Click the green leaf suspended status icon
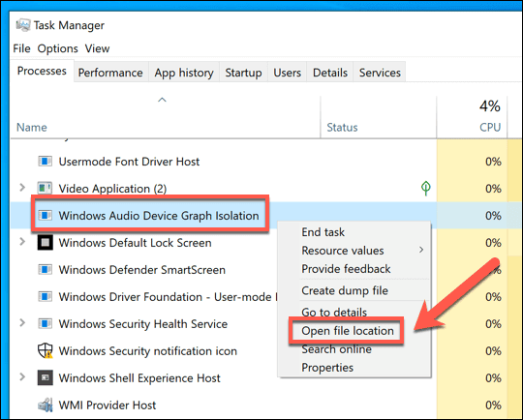 pyautogui.click(x=425, y=189)
